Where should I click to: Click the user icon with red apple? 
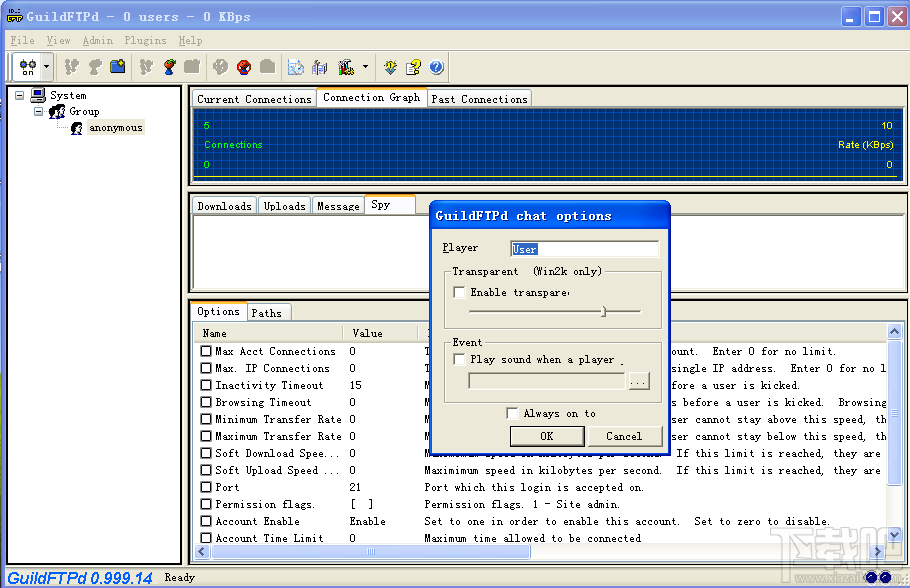coord(169,67)
